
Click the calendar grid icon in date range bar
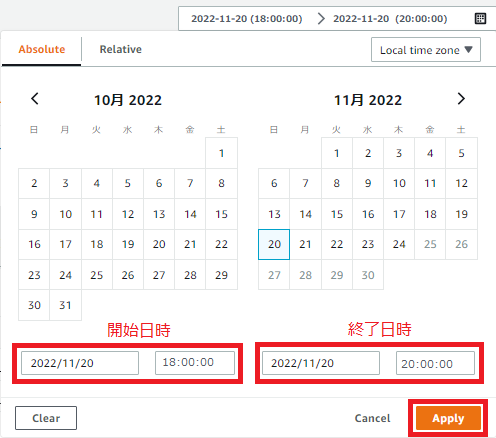(x=480, y=19)
